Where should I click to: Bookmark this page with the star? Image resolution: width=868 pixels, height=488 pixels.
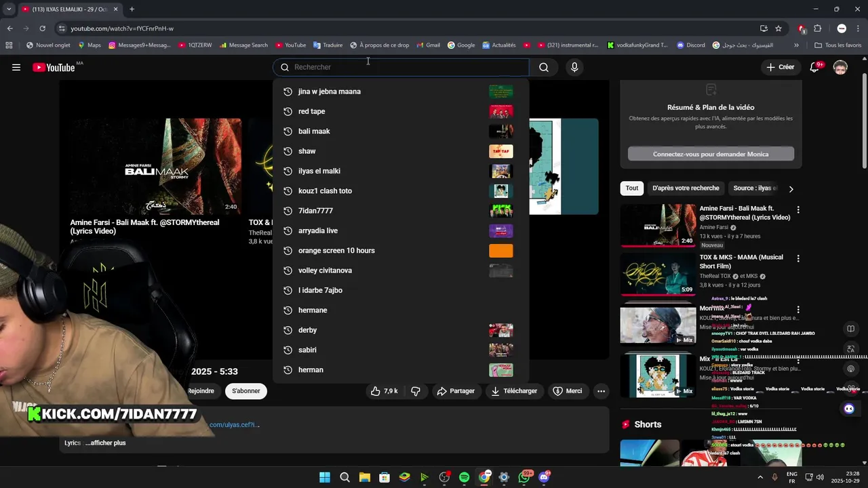click(778, 28)
